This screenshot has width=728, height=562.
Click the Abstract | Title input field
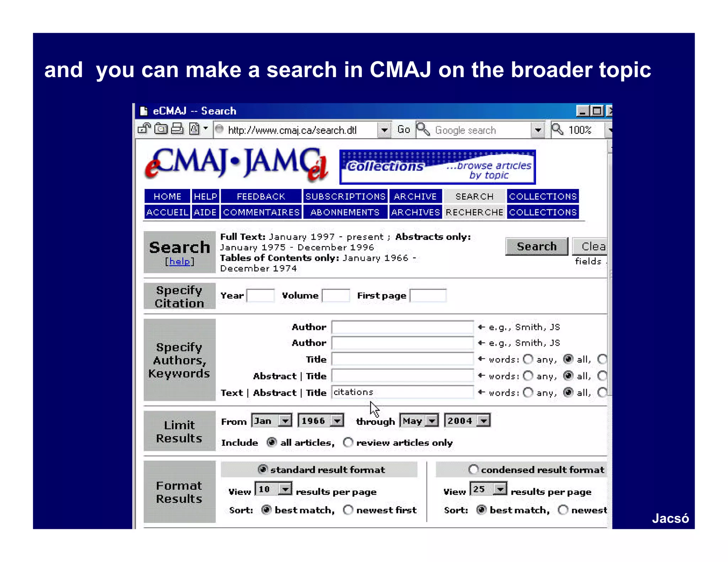[402, 375]
